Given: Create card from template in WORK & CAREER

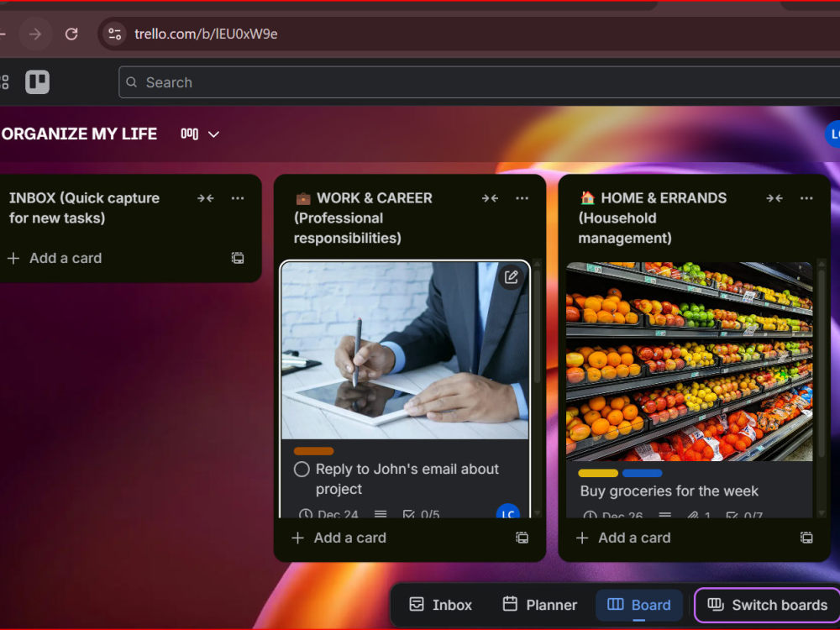Looking at the screenshot, I should coord(522,538).
